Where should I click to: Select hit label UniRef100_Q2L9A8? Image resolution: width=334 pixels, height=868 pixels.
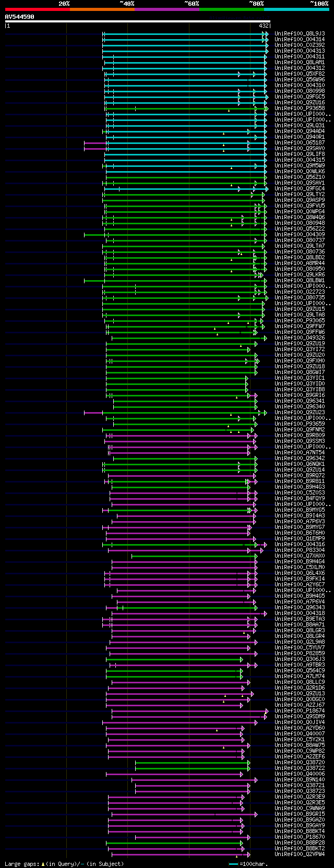[300, 642]
